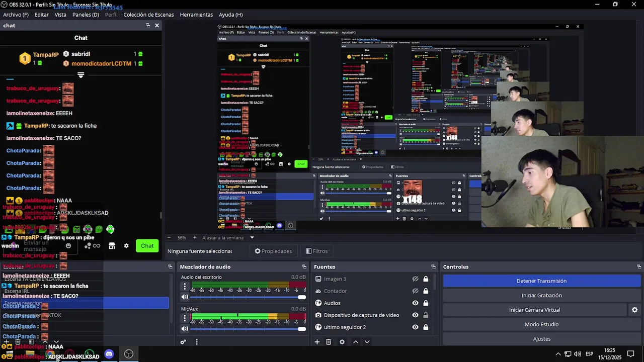This screenshot has width=644, height=362.
Task: Hide the ultimo seguidor 2 source
Action: click(415, 327)
